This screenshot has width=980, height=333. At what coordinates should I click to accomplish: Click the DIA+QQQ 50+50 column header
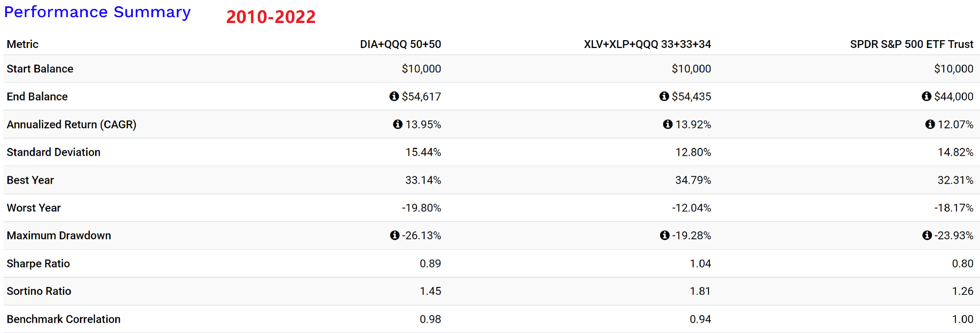(x=400, y=45)
